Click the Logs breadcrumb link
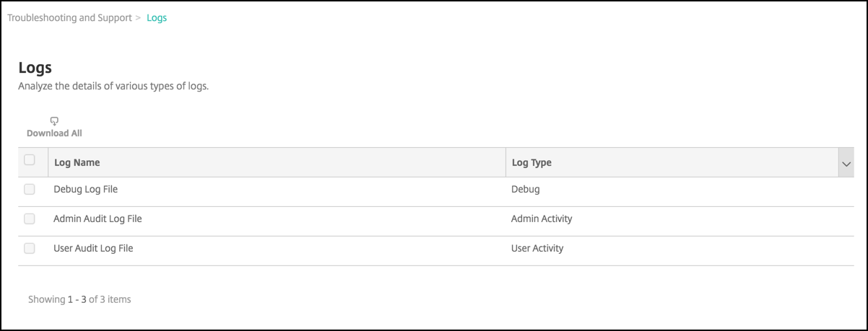Viewport: 868px width, 331px height. (x=157, y=18)
